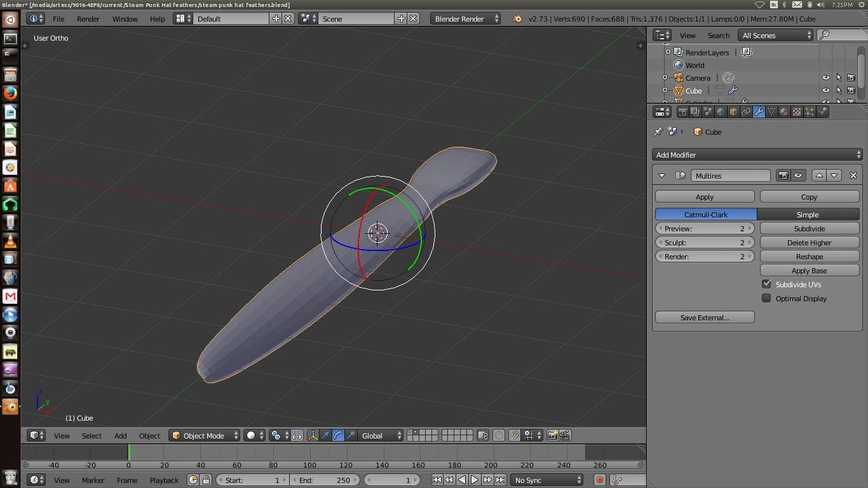Open the Blender Render engine dropdown

[x=464, y=18]
